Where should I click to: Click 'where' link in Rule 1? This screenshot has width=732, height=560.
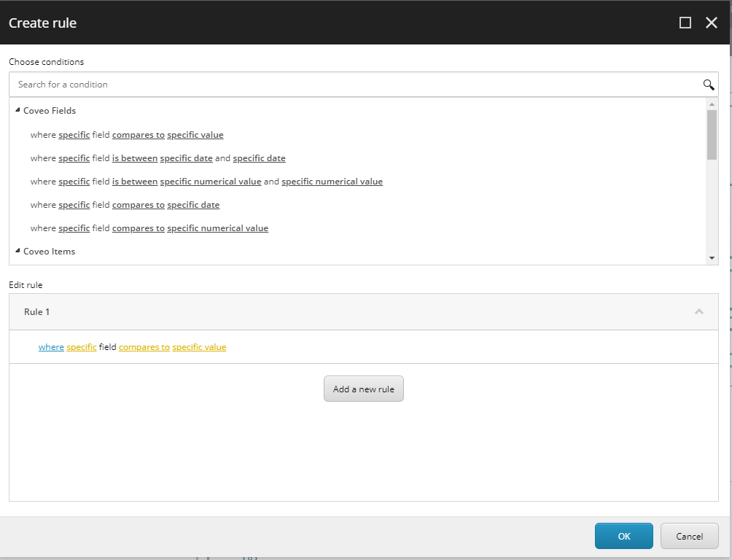click(x=51, y=347)
